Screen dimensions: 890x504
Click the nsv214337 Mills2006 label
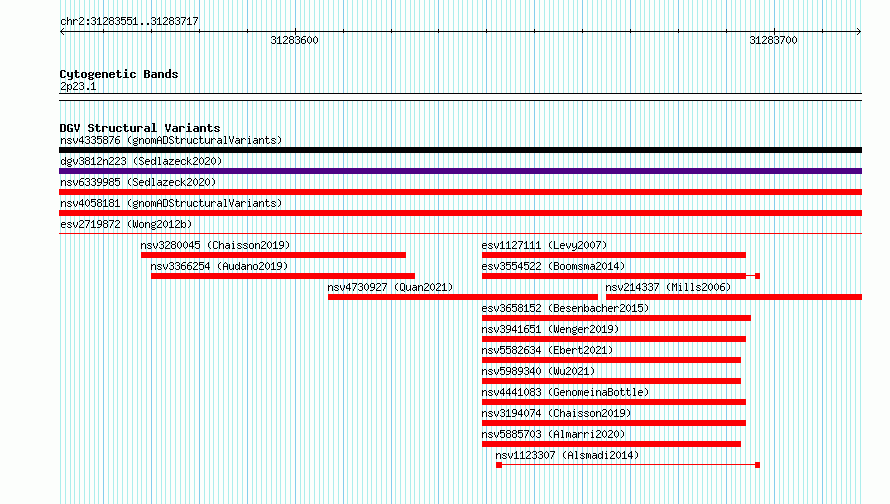(x=668, y=287)
